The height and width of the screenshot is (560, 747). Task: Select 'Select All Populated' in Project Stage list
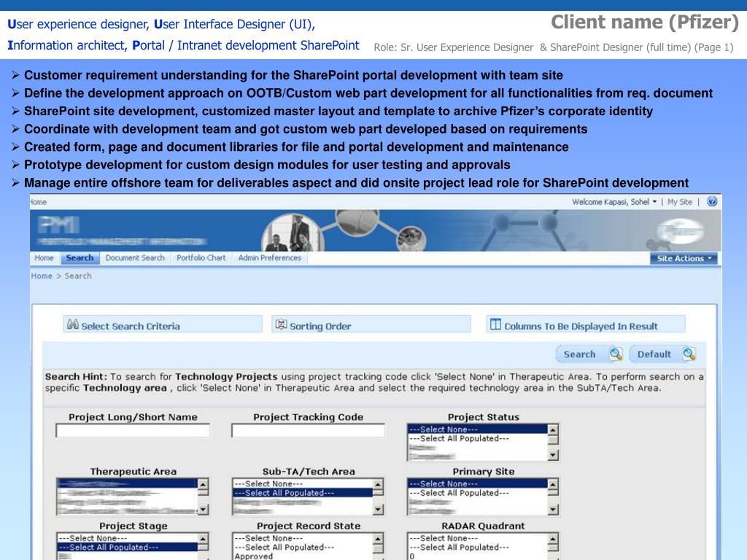[127, 548]
